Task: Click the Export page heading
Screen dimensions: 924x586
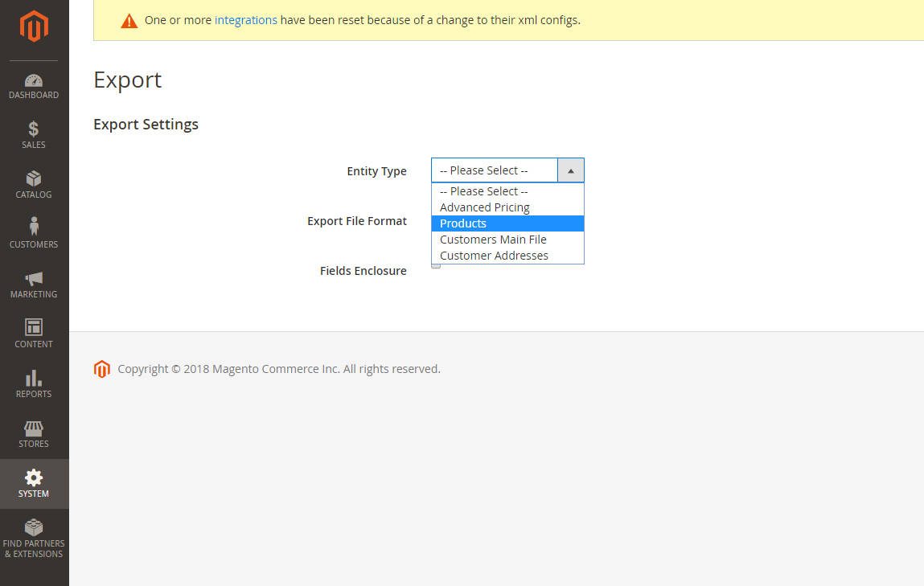Action: tap(127, 80)
